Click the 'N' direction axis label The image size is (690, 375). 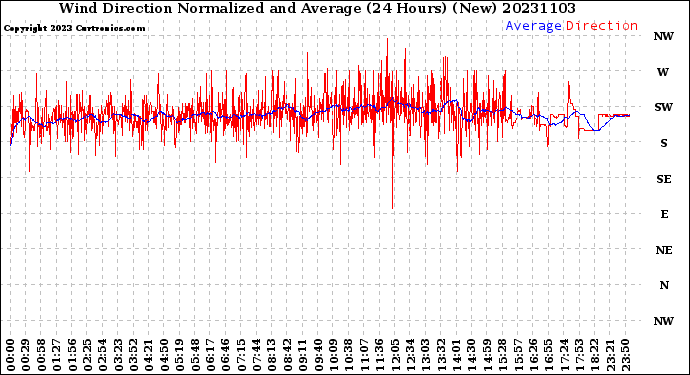(664, 286)
